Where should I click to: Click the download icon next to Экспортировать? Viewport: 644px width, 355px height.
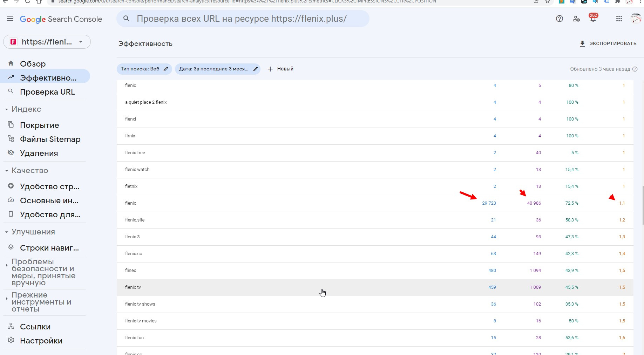pyautogui.click(x=582, y=43)
